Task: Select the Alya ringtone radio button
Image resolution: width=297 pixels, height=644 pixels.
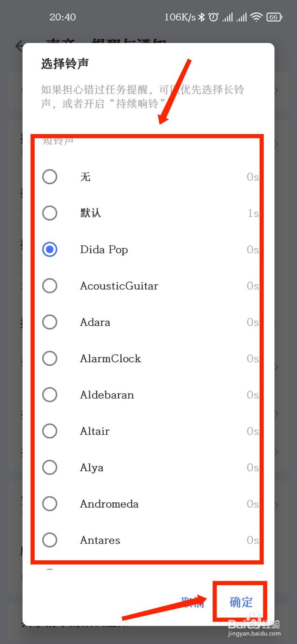Action: tap(50, 467)
